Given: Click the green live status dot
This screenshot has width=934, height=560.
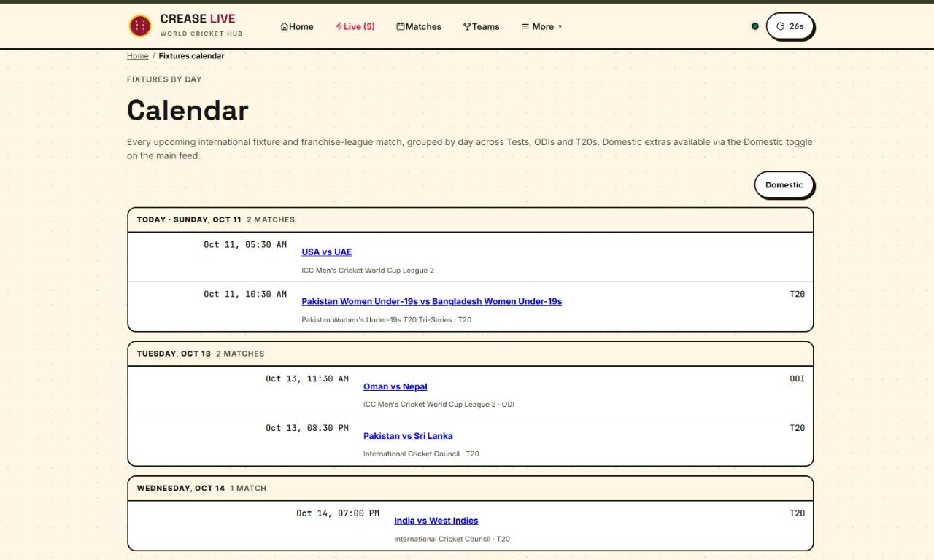Looking at the screenshot, I should click(755, 26).
